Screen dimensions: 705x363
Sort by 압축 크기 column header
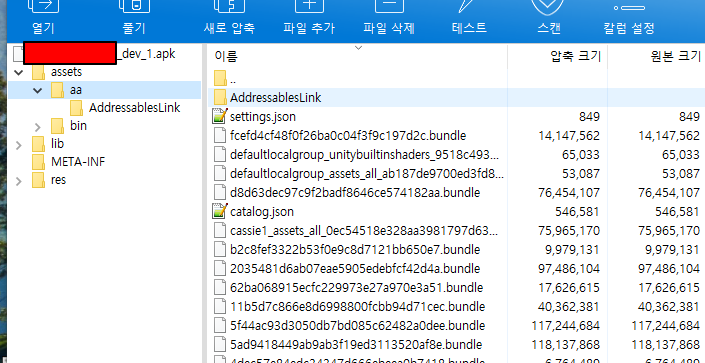point(576,56)
